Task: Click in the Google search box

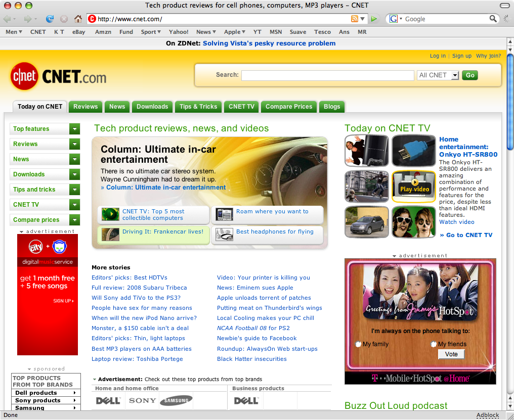Action: [x=446, y=19]
